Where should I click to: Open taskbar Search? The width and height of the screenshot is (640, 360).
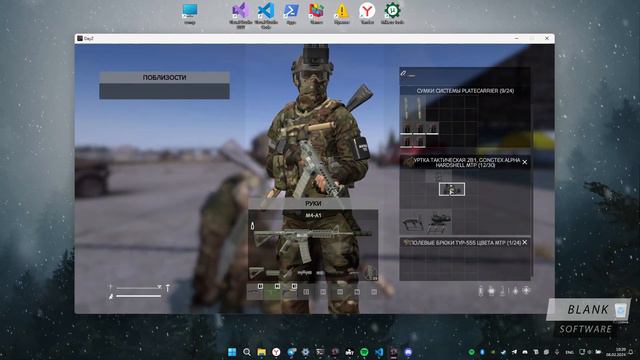[247, 352]
